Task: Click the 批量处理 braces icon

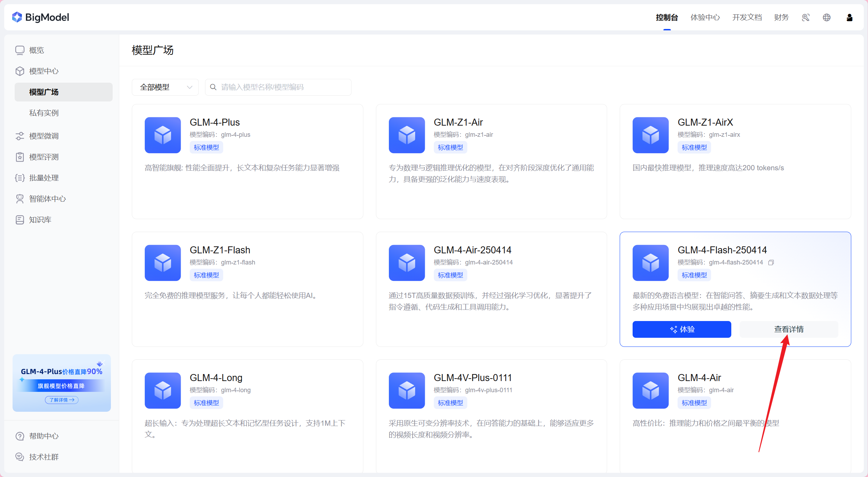Action: click(20, 178)
